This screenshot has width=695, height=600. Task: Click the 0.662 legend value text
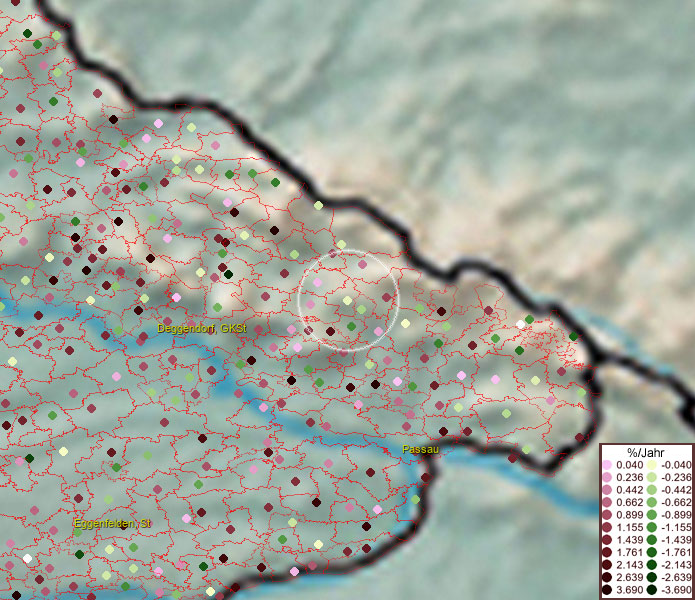tap(629, 503)
